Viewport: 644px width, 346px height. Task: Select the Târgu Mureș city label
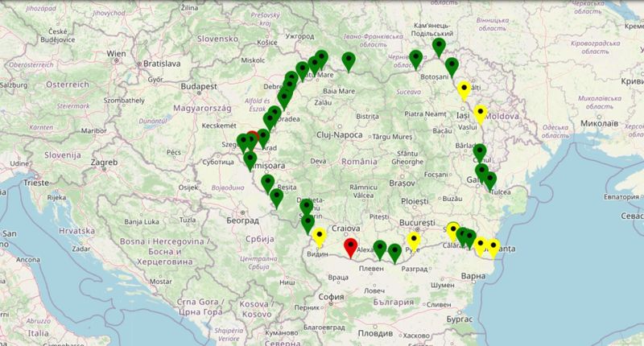[x=392, y=137]
